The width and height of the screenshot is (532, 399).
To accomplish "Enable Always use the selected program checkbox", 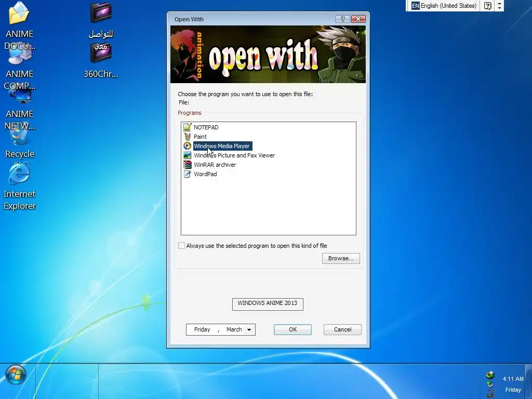I will pos(181,246).
